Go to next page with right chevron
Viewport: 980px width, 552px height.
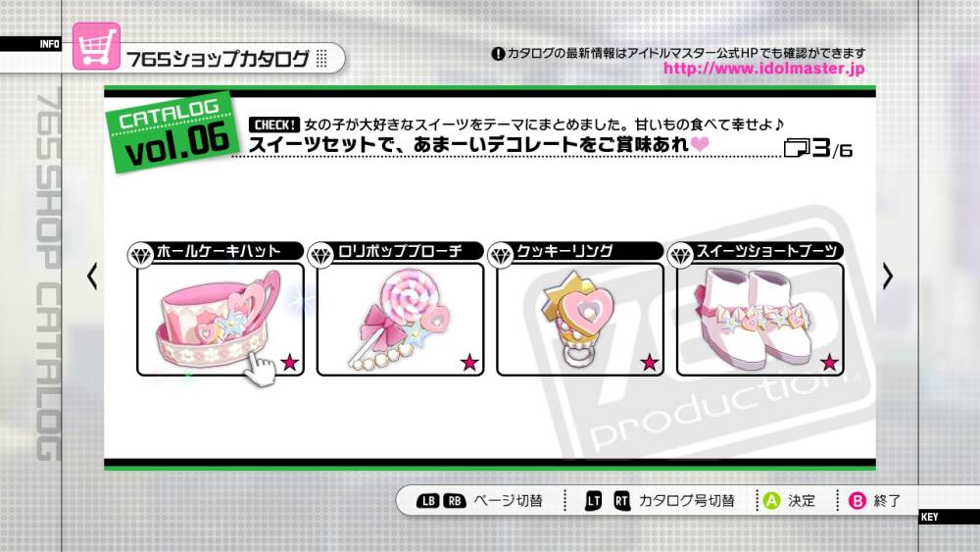tap(888, 276)
